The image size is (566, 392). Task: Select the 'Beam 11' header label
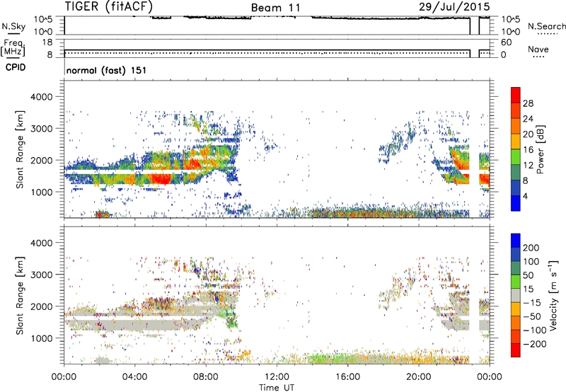[275, 8]
